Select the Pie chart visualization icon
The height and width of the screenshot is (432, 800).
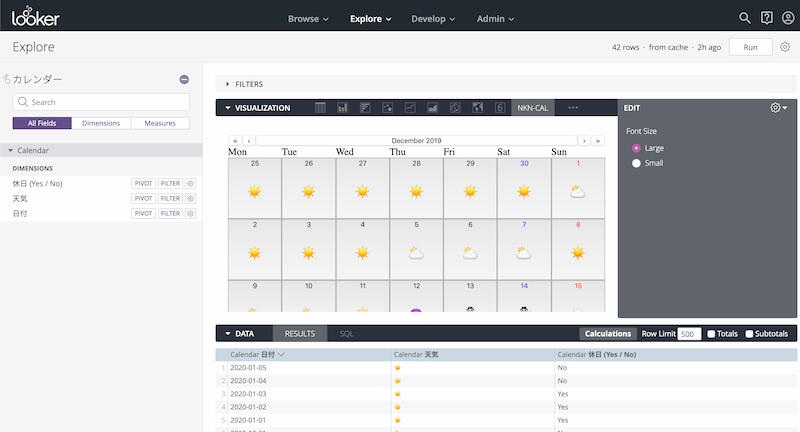click(455, 108)
